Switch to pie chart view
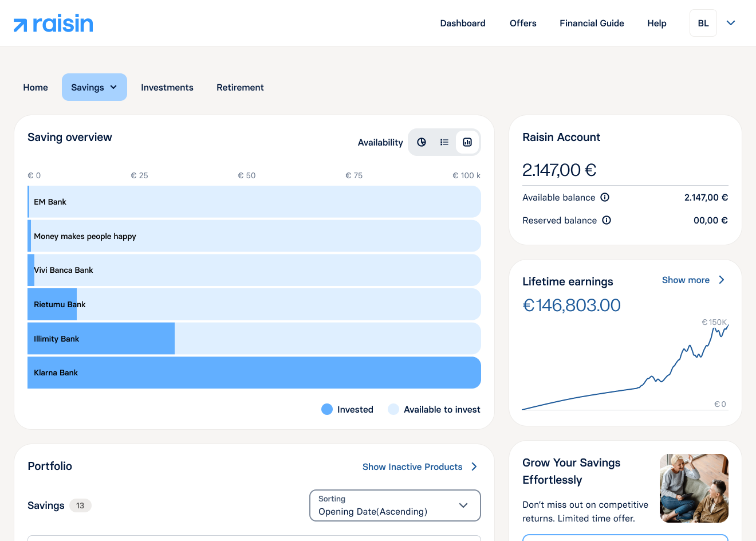756x541 pixels. [x=422, y=142]
